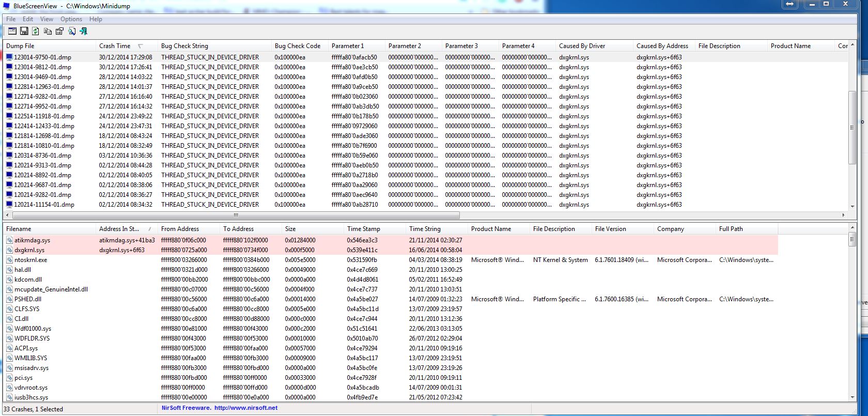
Task: Click the green Refresh toolbar icon
Action: tap(36, 32)
